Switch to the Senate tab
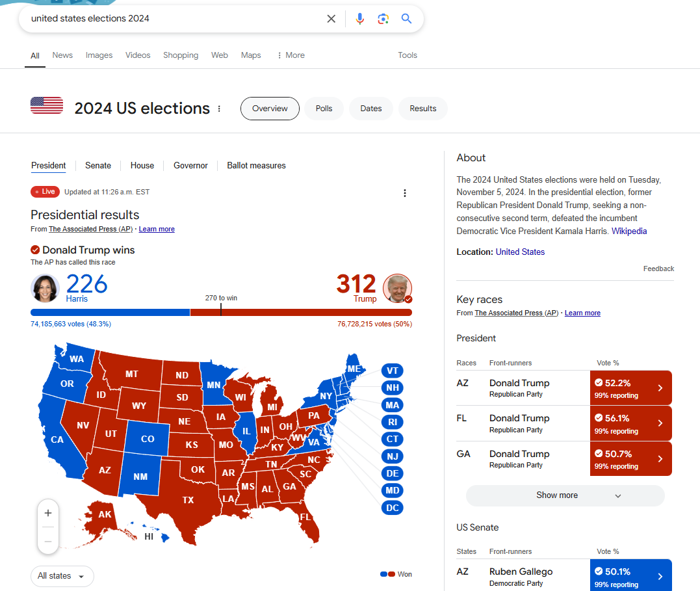Screen dimensions: 700x591 coord(98,166)
